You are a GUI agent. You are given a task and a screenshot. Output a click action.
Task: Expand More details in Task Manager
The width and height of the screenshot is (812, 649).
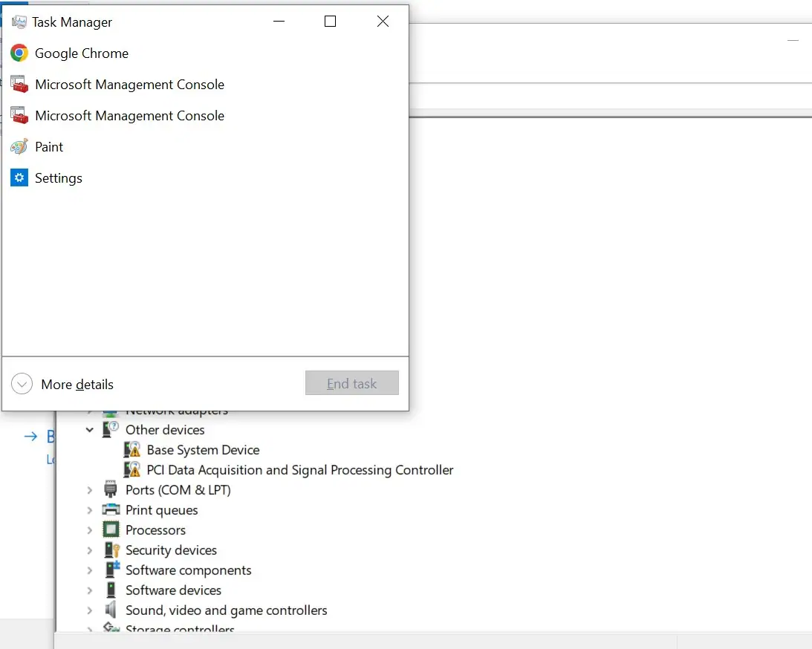[22, 384]
